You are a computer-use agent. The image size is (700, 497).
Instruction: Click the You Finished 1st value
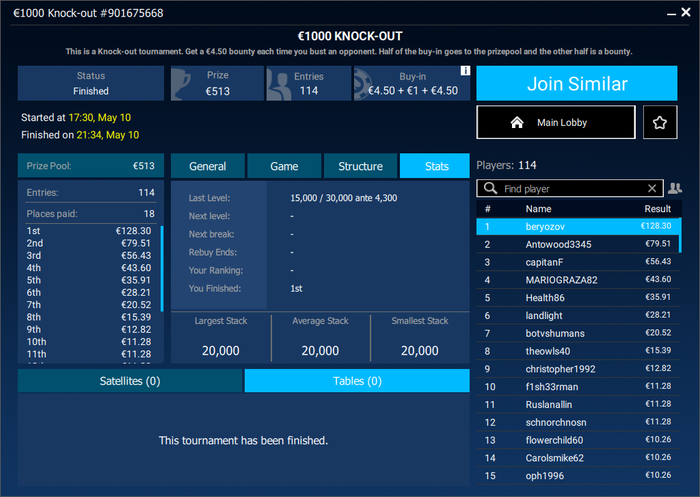pyautogui.click(x=296, y=288)
